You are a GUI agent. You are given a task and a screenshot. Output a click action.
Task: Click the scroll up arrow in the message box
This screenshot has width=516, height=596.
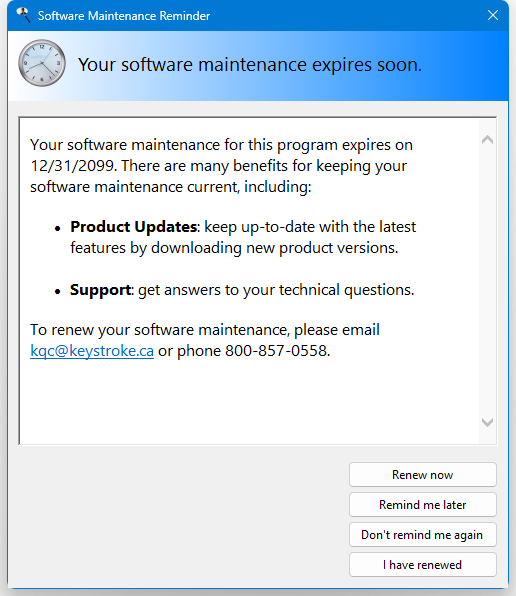coord(487,139)
